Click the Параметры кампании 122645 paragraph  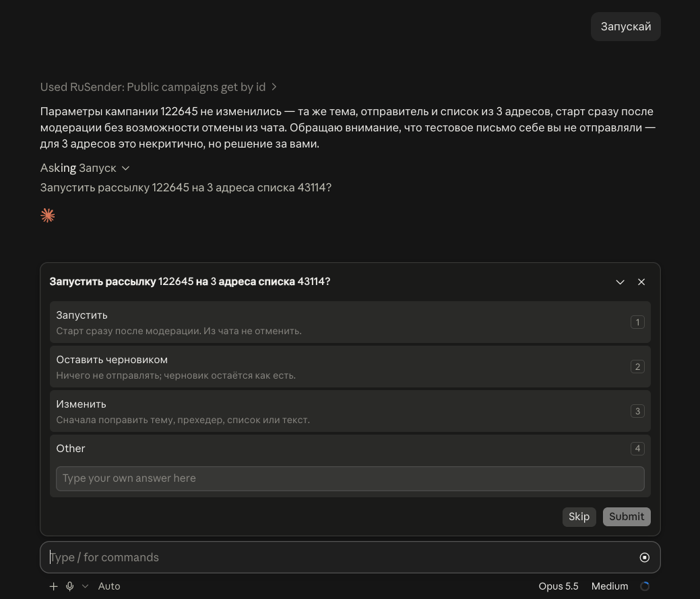click(x=348, y=127)
